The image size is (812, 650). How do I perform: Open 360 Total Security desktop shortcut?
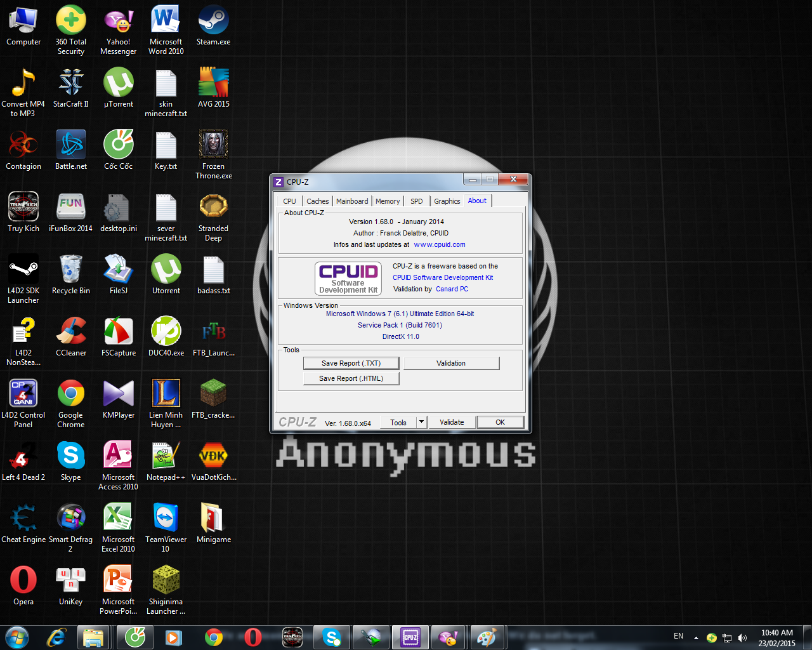[71, 30]
